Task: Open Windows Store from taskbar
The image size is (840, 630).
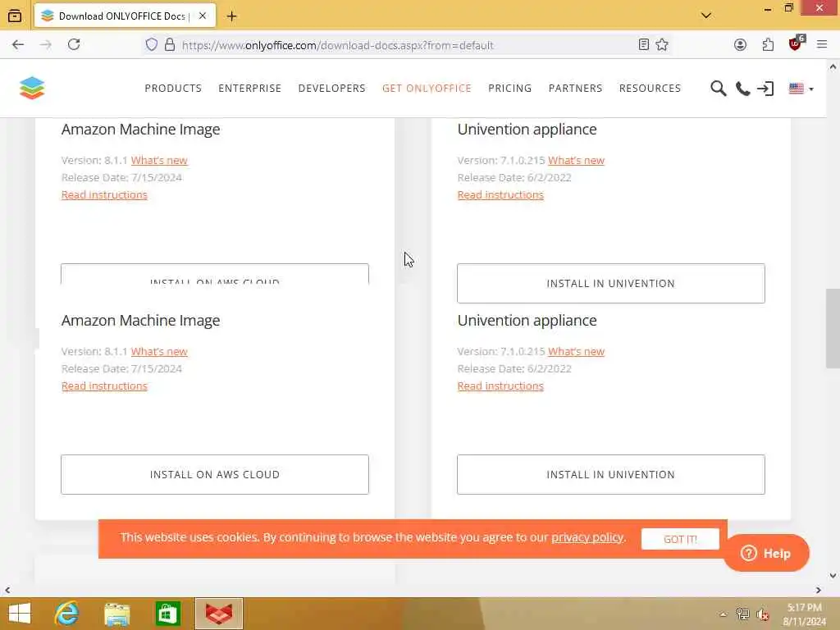Action: click(x=167, y=614)
